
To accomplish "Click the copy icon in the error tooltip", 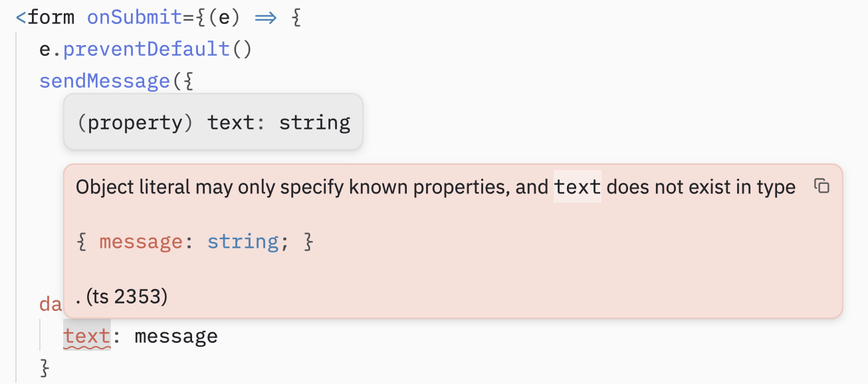I will click(822, 187).
